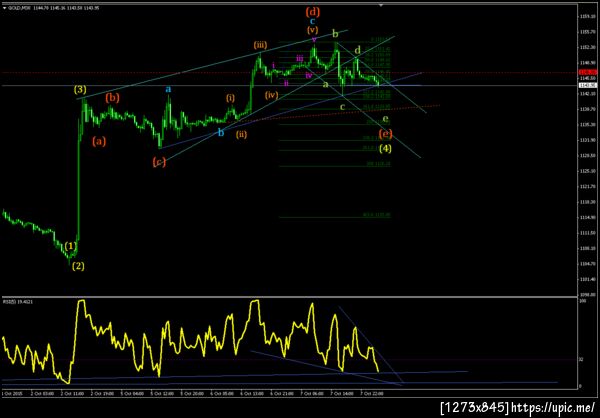Image resolution: width=600 pixels, height=418 pixels.
Task: Select the yellow (1) wave label
Action: [x=71, y=245]
